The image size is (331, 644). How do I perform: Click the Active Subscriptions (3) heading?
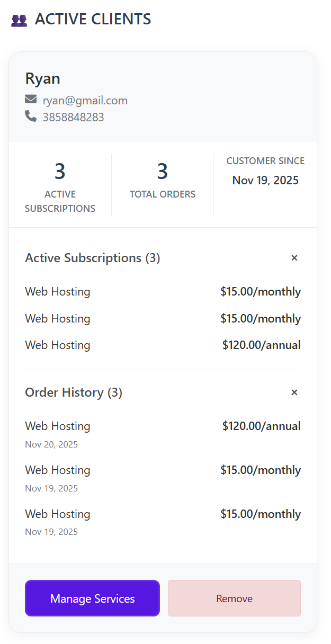pos(92,258)
